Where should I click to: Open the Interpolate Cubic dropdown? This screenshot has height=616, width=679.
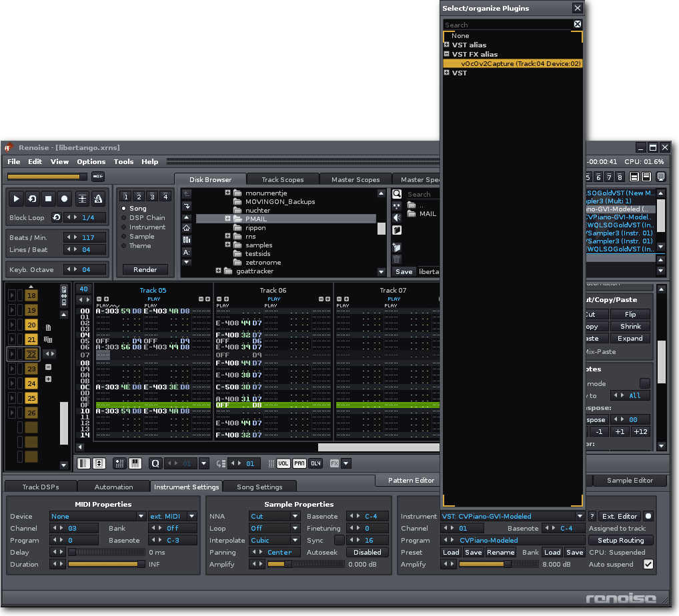pos(274,540)
